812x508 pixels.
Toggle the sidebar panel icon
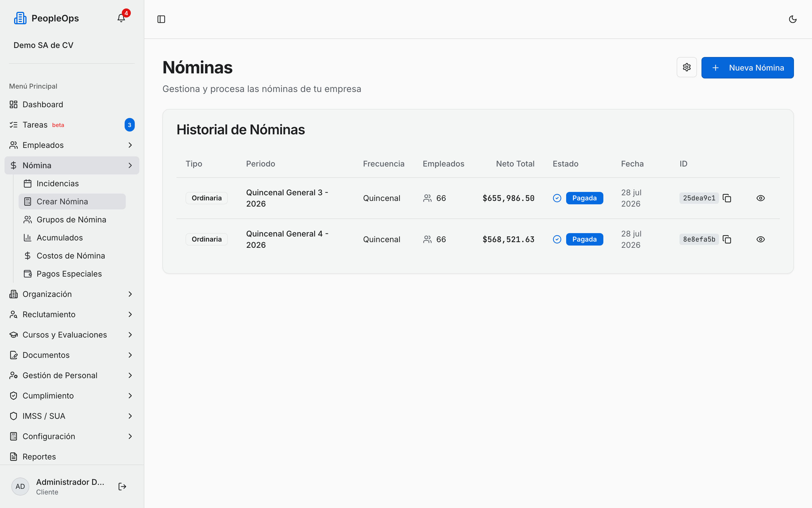coord(161,19)
